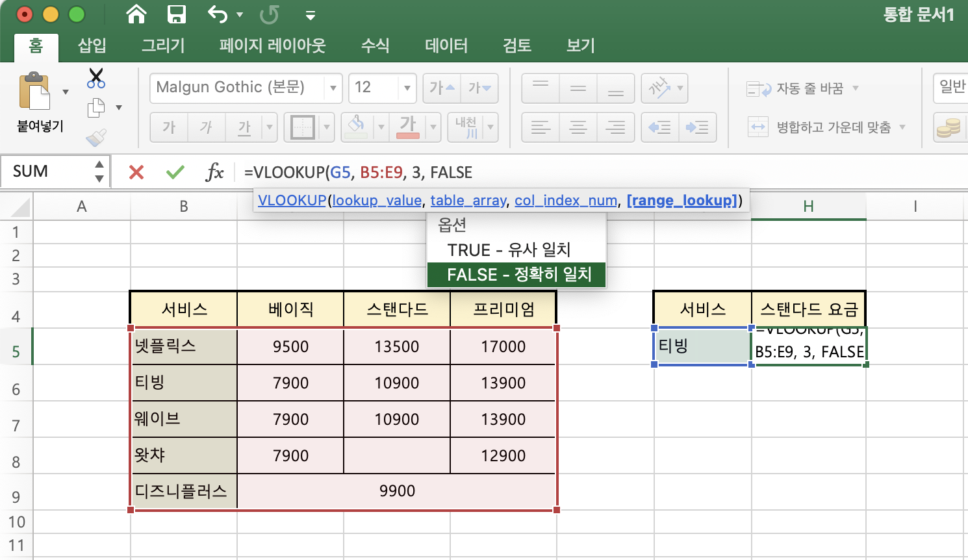Viewport: 968px width, 560px height.
Task: Open number format dropdown 일반
Action: (x=951, y=88)
